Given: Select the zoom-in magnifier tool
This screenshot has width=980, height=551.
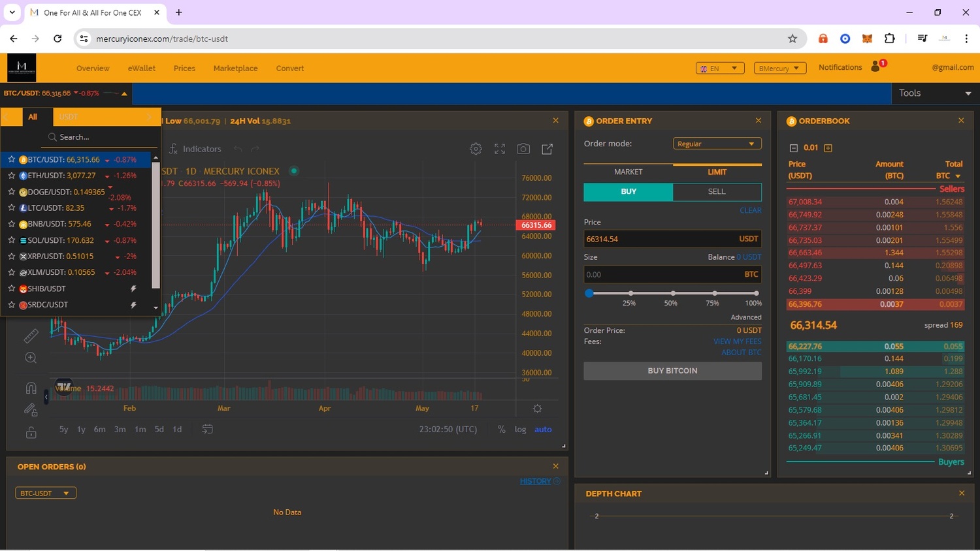Looking at the screenshot, I should click(x=31, y=358).
